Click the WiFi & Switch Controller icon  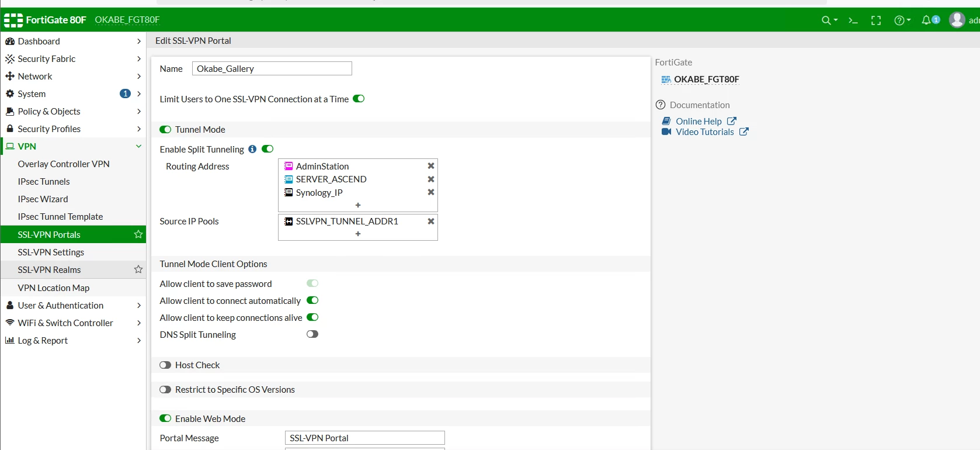coord(10,323)
